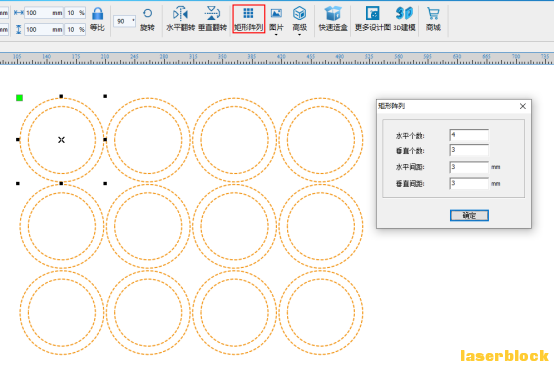
Task: Click the horizontal spacing (水平间距) field
Action: pyautogui.click(x=469, y=167)
